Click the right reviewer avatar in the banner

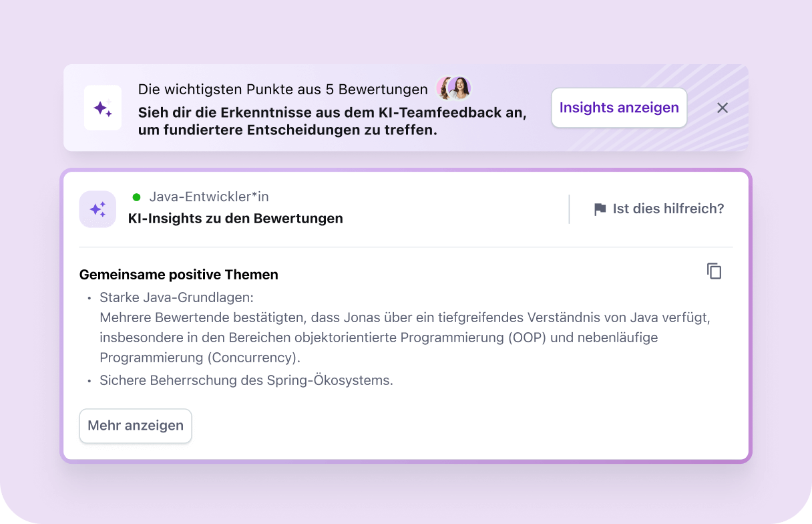[460, 88]
